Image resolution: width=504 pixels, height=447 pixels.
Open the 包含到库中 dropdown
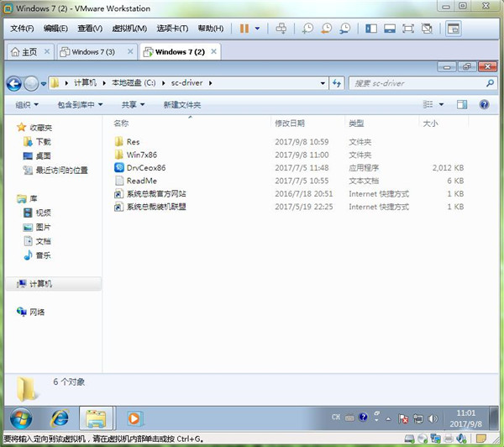[80, 104]
